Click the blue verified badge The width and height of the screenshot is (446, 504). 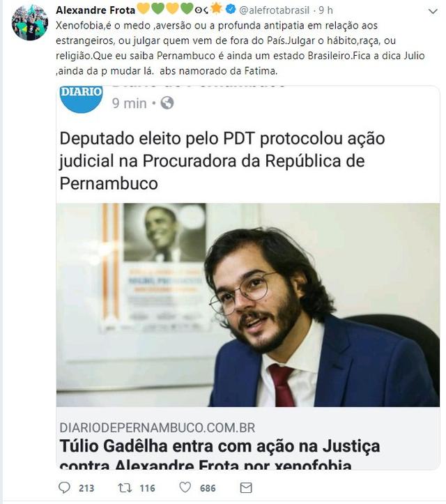(x=231, y=9)
